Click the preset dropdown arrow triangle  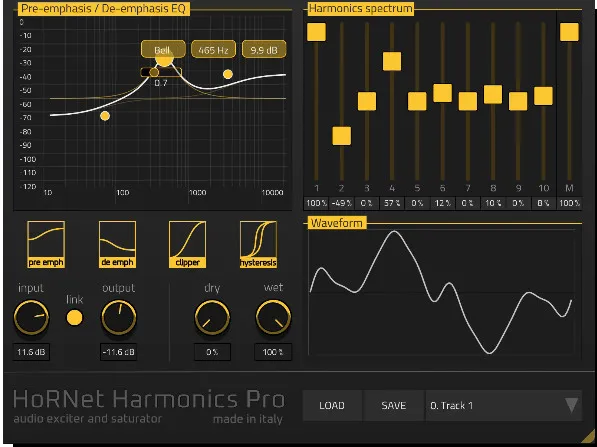click(x=571, y=405)
